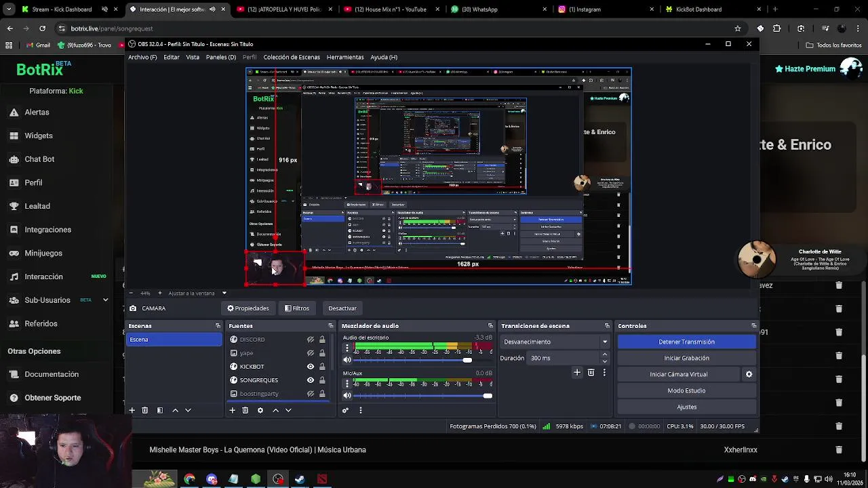Open the Herramientas menu in OBS
This screenshot has width=868, height=488.
[x=345, y=57]
